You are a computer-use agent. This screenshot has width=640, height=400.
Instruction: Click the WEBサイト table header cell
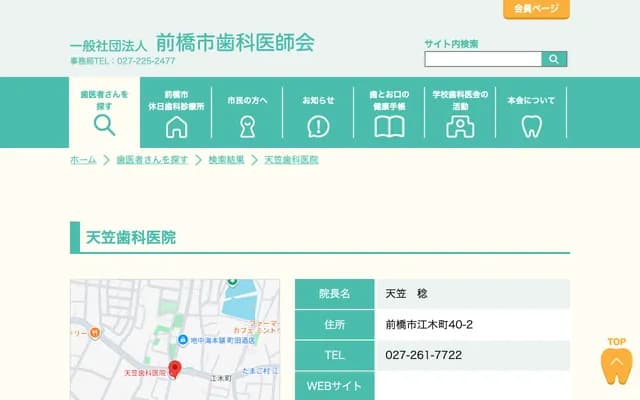(x=335, y=386)
